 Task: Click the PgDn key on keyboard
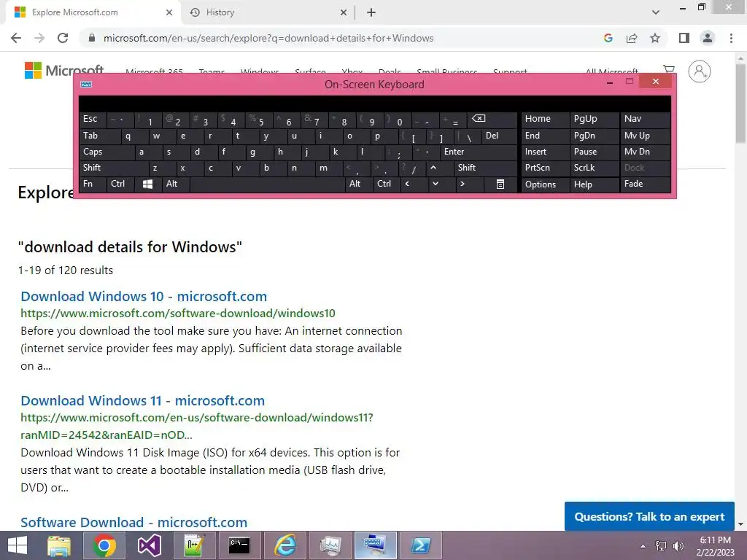pos(594,136)
